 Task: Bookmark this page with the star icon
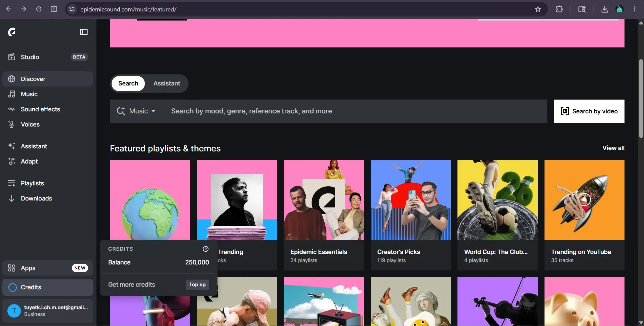coord(538,9)
